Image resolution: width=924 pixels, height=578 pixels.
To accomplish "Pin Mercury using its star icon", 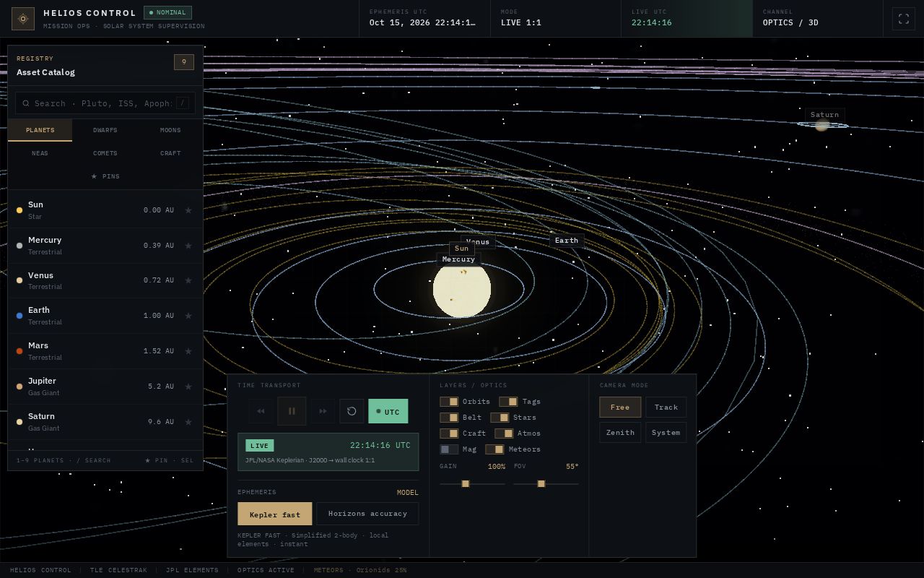I will [x=188, y=246].
